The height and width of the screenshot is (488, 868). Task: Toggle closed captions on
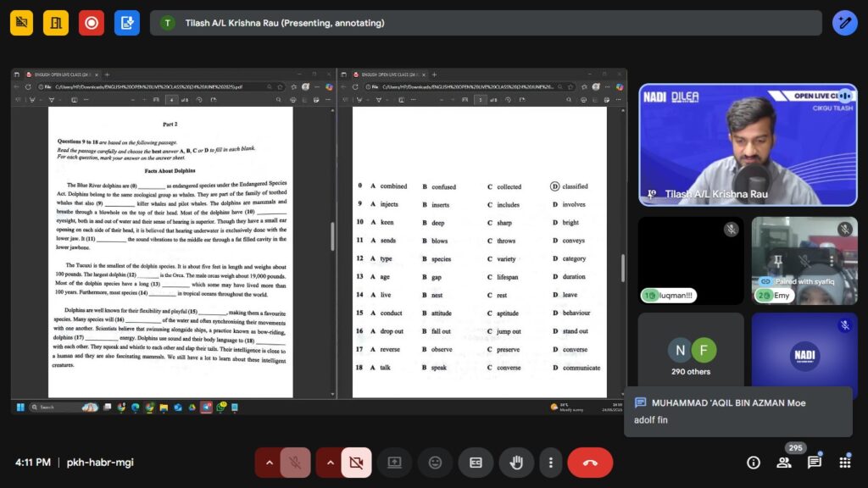pos(476,463)
